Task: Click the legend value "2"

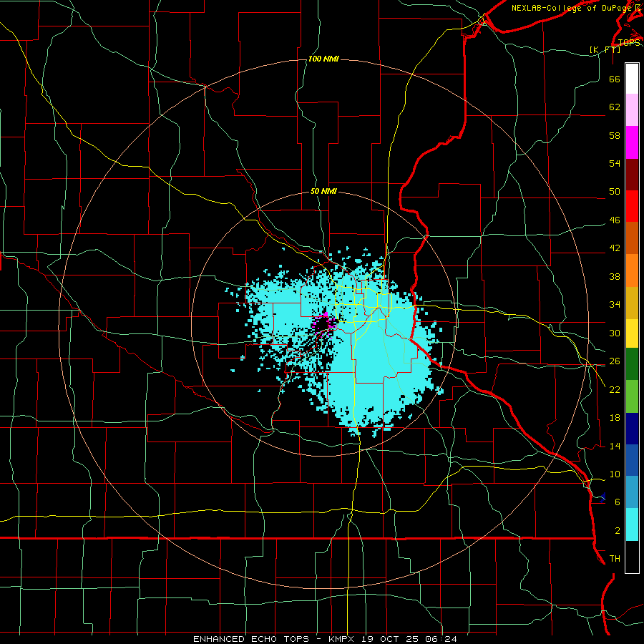Action: coord(618,531)
